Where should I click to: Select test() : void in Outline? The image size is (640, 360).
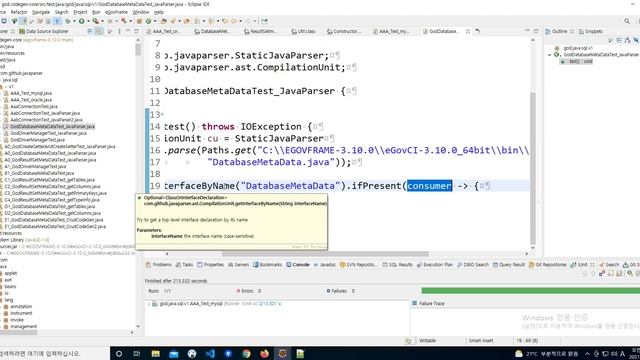[x=577, y=62]
